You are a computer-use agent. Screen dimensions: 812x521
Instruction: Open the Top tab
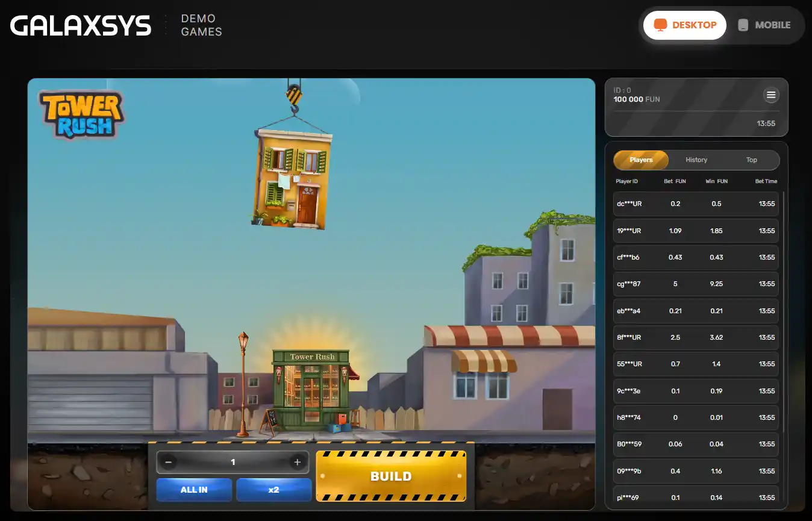752,160
